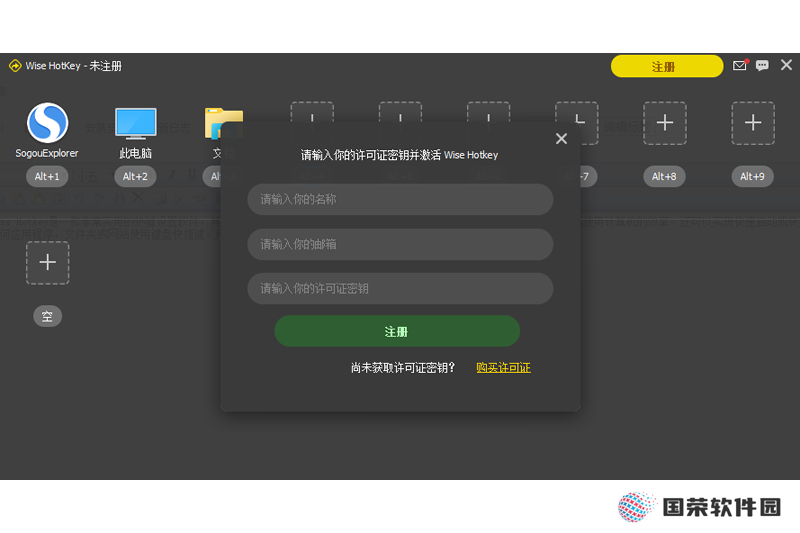The height and width of the screenshot is (533, 800).
Task: Launch SogouExplorer shortcut icon
Action: tap(47, 123)
